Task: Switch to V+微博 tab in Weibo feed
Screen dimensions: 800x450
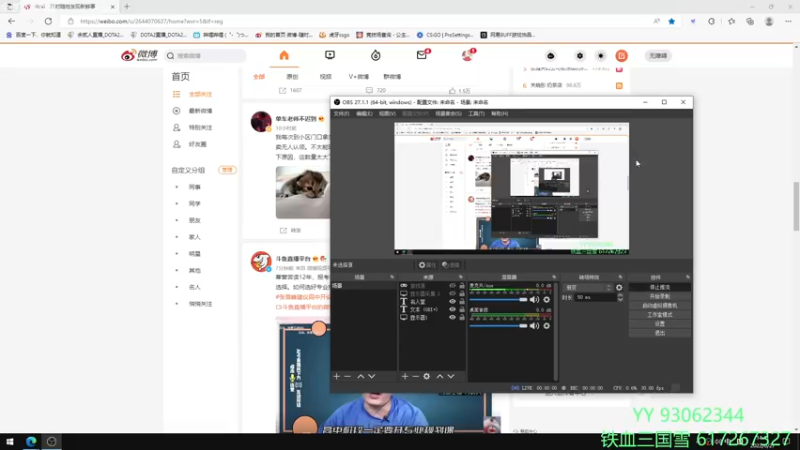Action: click(359, 77)
